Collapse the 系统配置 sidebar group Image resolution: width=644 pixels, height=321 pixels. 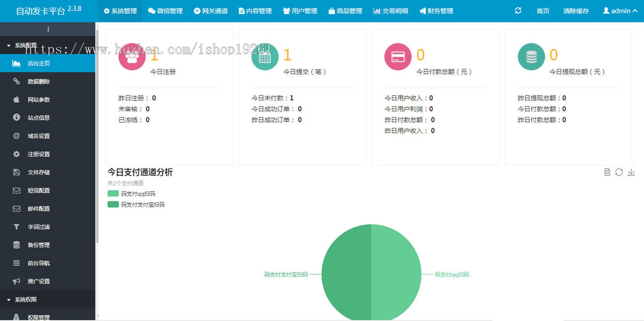tap(48, 46)
